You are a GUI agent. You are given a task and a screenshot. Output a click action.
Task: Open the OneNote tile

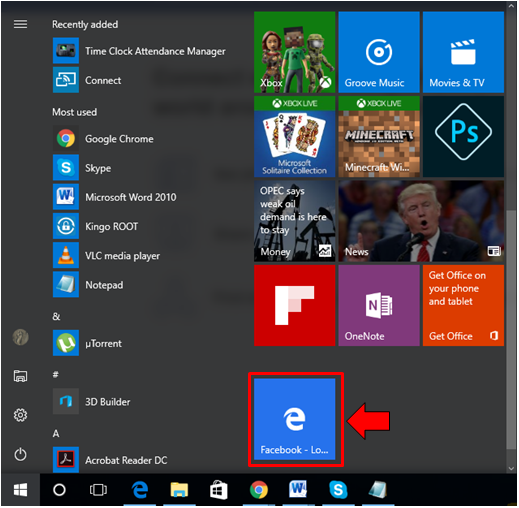click(x=379, y=306)
